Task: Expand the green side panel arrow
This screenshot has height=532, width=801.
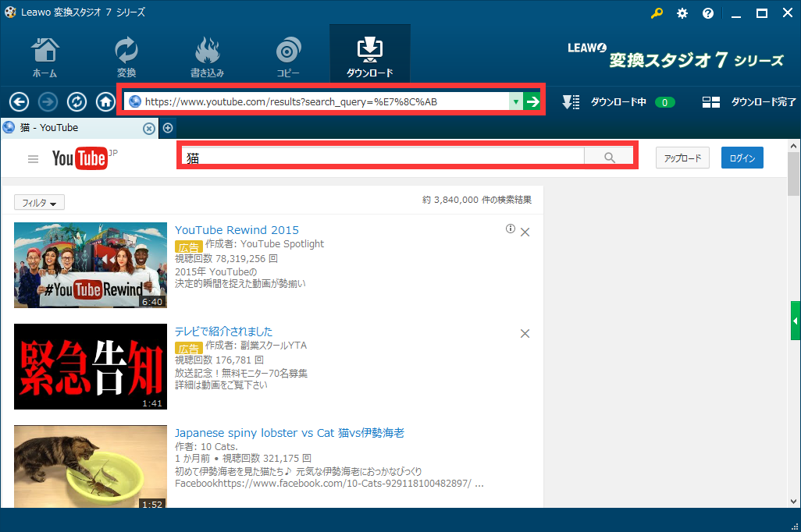Action: 795,320
